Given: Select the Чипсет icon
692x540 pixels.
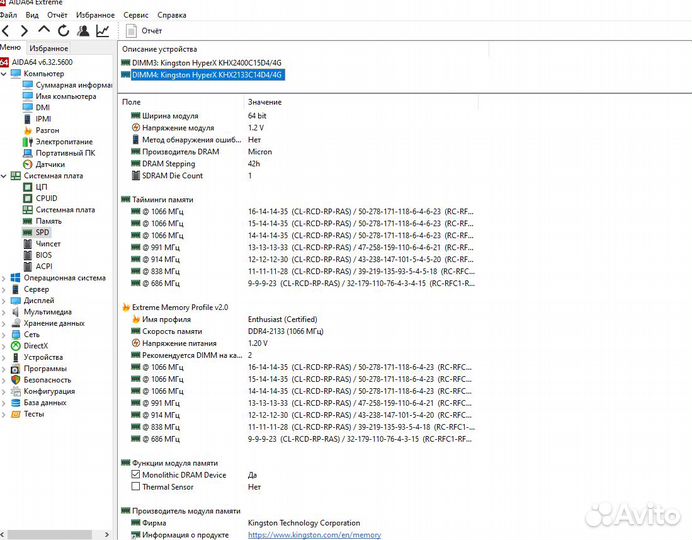Looking at the screenshot, I should click(x=28, y=244).
